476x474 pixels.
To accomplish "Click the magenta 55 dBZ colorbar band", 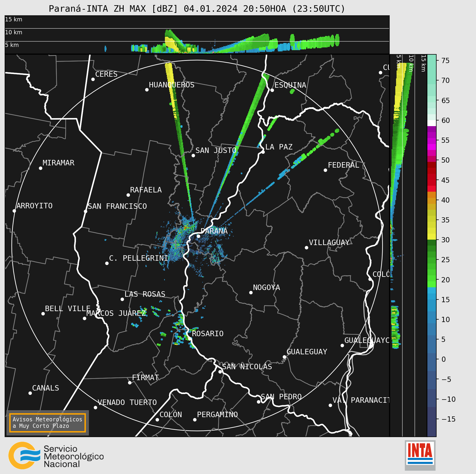I will pyautogui.click(x=432, y=141).
